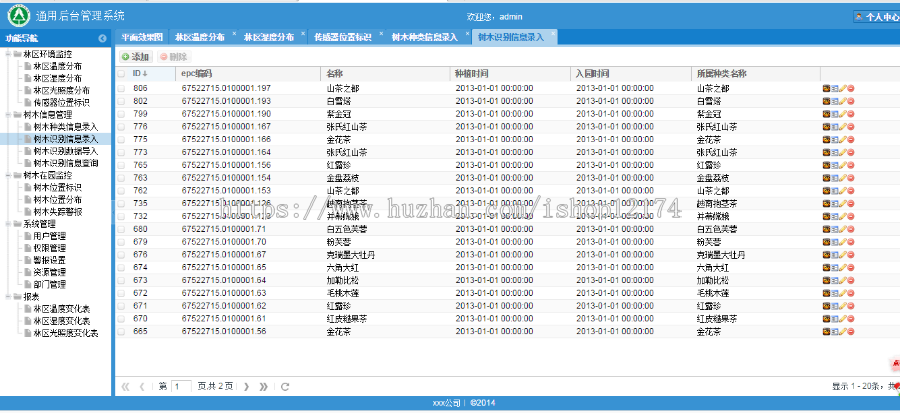The width and height of the screenshot is (900, 413).
Task: Open the details list icon in row 773
Action: click(x=835, y=152)
